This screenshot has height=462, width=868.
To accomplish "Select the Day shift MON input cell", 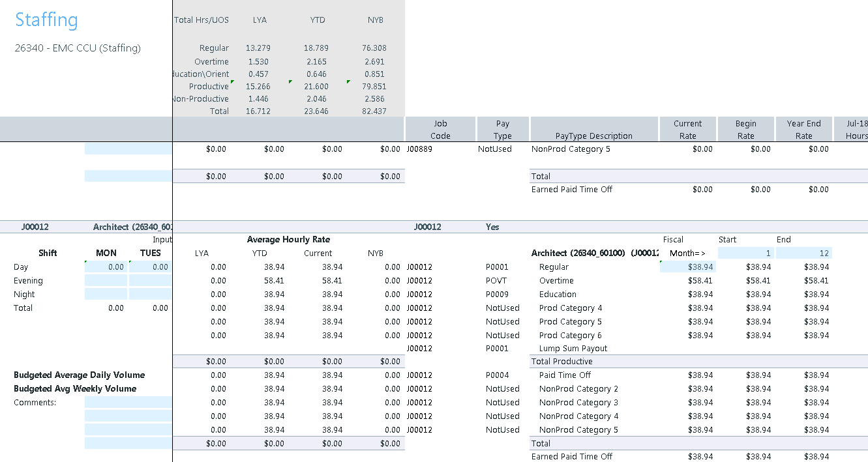I will (x=106, y=267).
